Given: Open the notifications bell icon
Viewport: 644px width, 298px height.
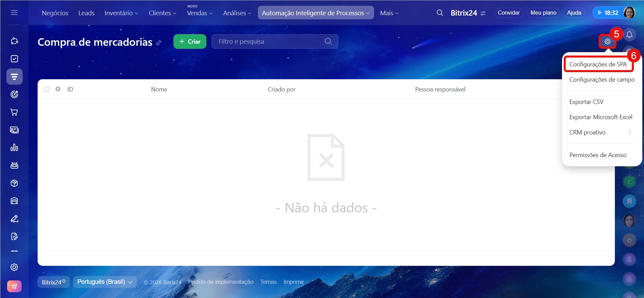Looking at the screenshot, I should tap(629, 35).
